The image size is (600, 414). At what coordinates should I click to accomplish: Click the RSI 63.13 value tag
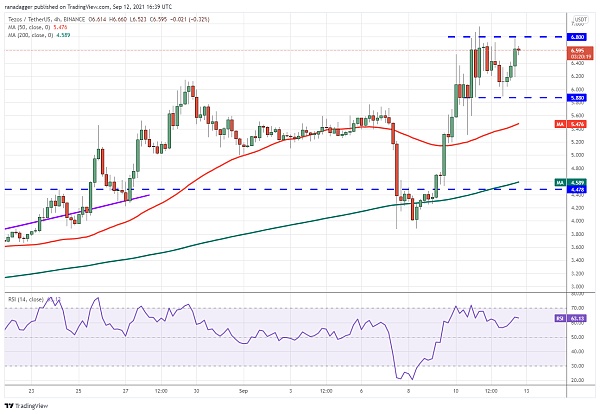click(570, 318)
